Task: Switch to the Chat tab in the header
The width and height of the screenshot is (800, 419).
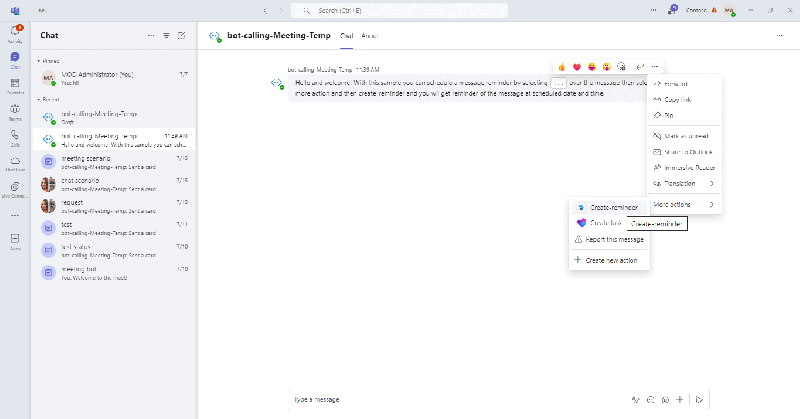Action: pyautogui.click(x=346, y=36)
